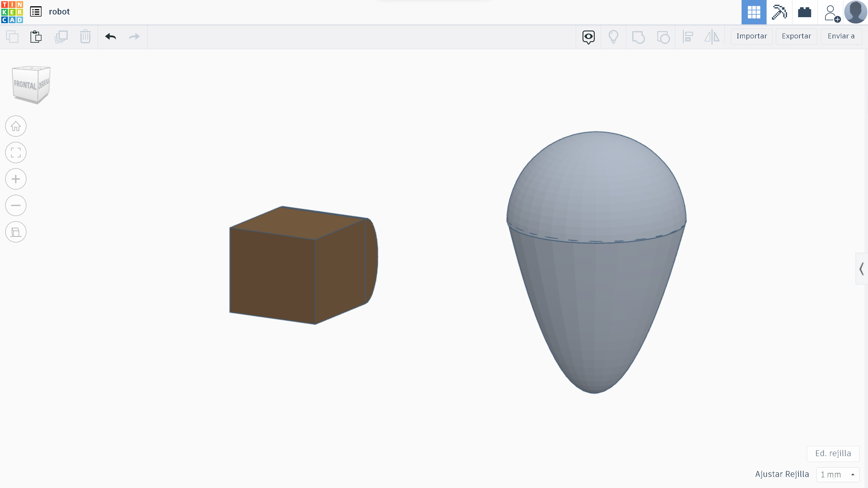This screenshot has width=868, height=488.
Task: Click the Importar button
Action: click(751, 36)
